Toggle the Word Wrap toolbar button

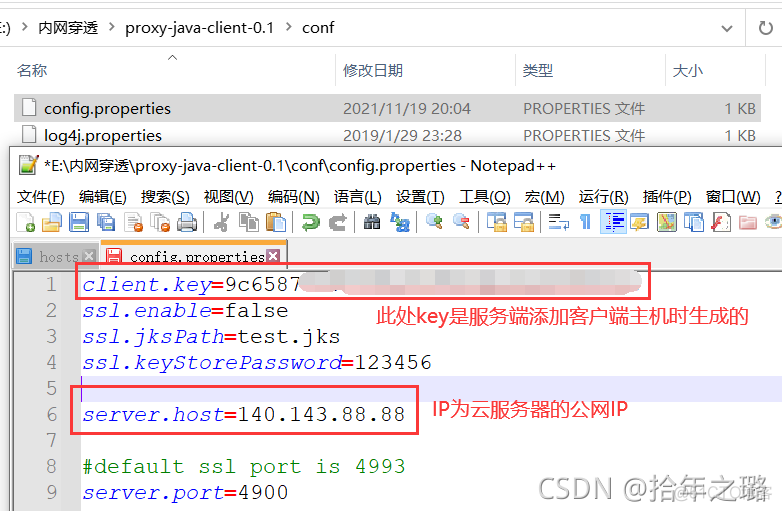click(559, 222)
